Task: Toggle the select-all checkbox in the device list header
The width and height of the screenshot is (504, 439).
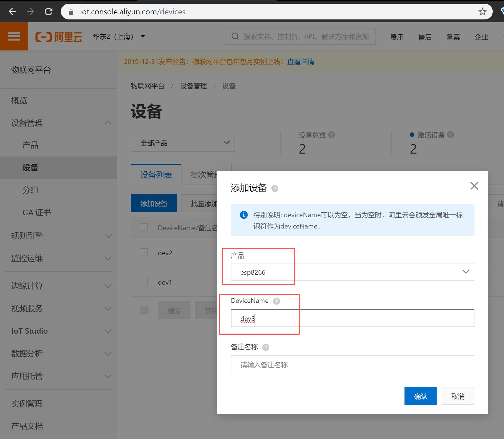Action: 143,227
